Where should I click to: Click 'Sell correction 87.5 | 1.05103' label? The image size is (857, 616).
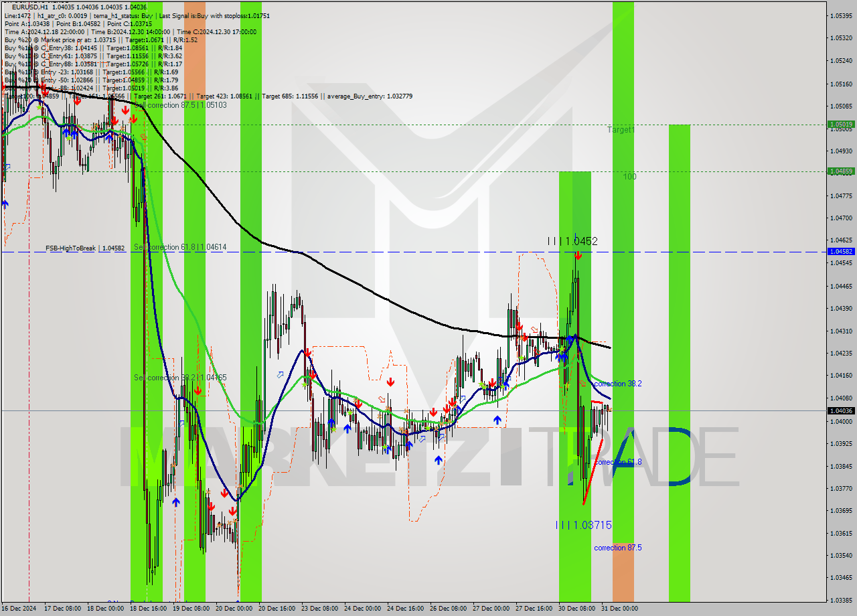(180, 105)
